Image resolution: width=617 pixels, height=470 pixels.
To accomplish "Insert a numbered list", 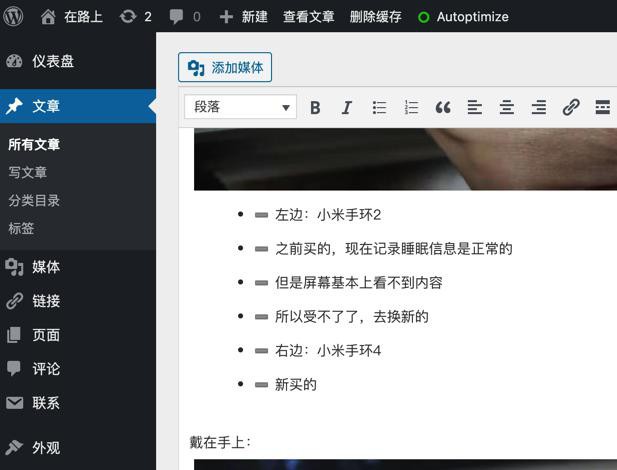I will tap(411, 107).
